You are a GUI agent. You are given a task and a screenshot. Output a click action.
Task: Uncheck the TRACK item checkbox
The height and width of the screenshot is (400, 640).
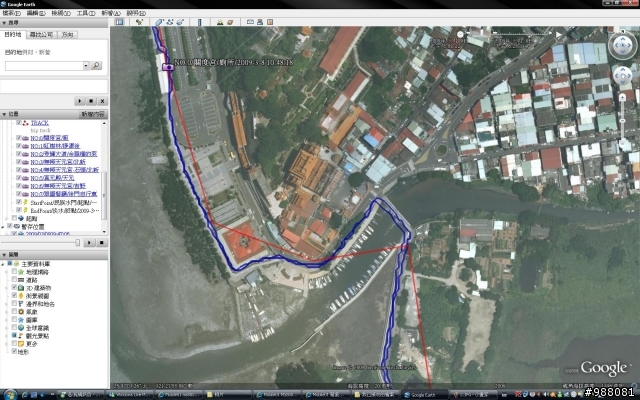(19, 122)
